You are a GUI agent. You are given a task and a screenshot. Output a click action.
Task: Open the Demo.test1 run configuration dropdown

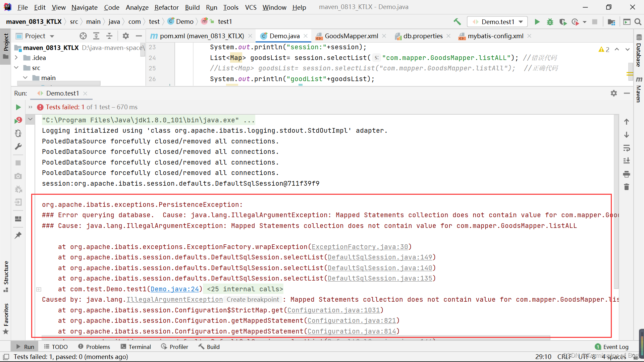497,22
